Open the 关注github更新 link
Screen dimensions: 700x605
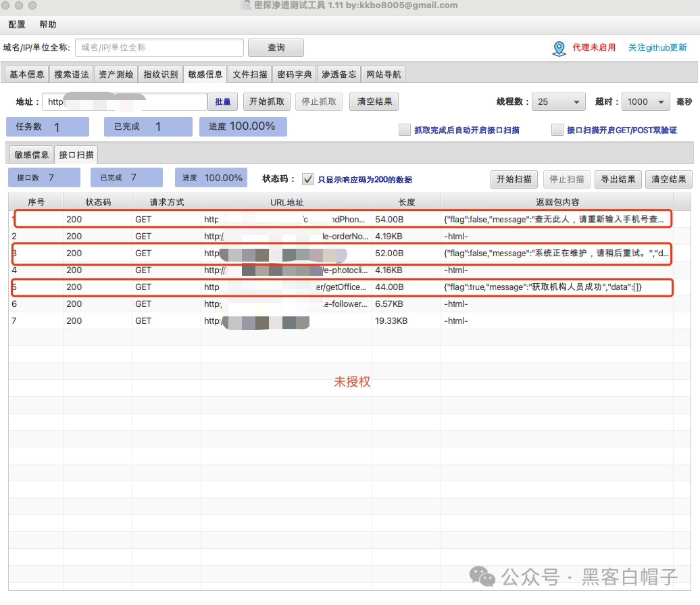(x=657, y=47)
